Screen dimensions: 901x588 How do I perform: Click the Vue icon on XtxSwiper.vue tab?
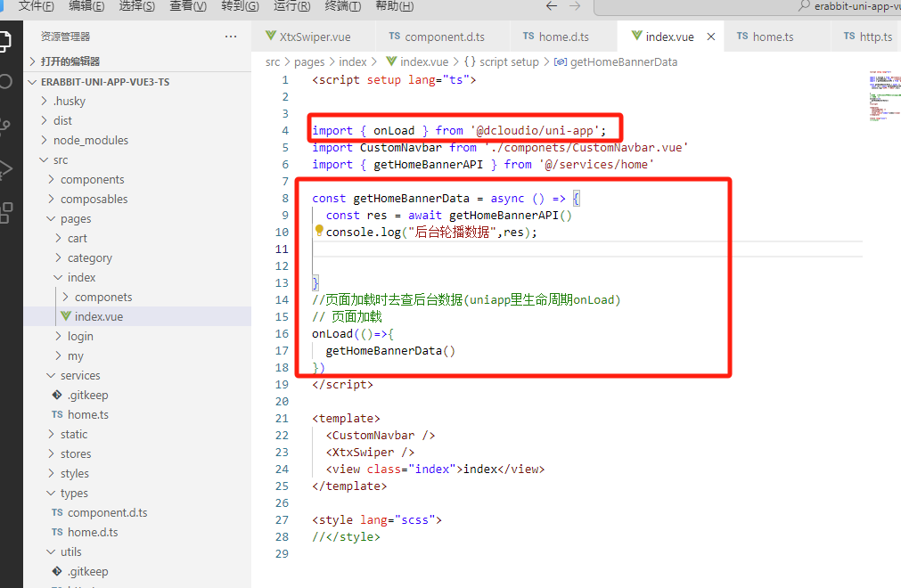coord(271,37)
